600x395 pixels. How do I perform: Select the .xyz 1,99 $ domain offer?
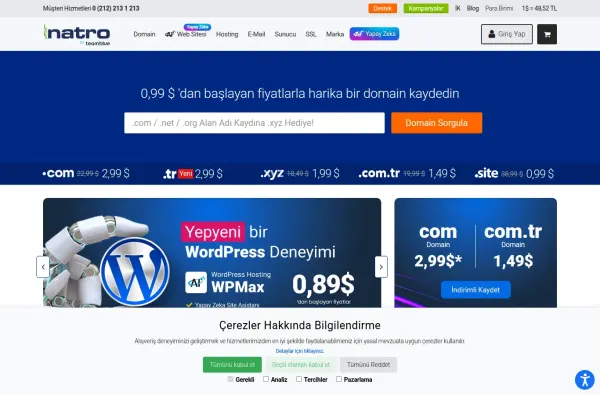click(300, 173)
